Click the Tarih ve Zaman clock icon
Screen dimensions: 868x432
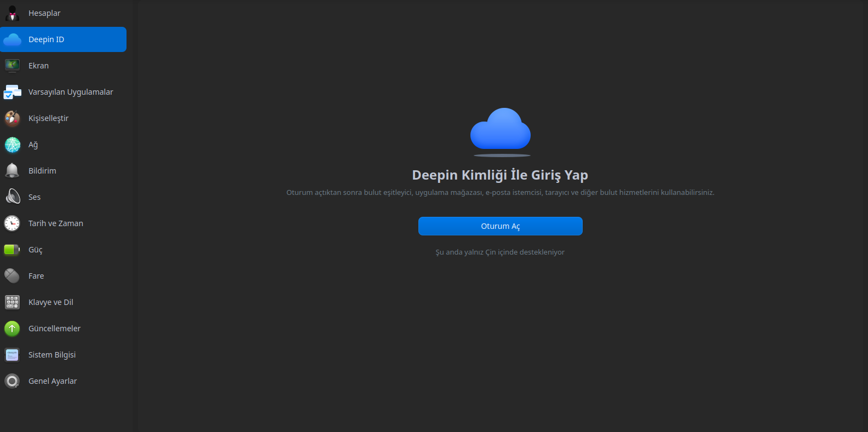tap(12, 223)
